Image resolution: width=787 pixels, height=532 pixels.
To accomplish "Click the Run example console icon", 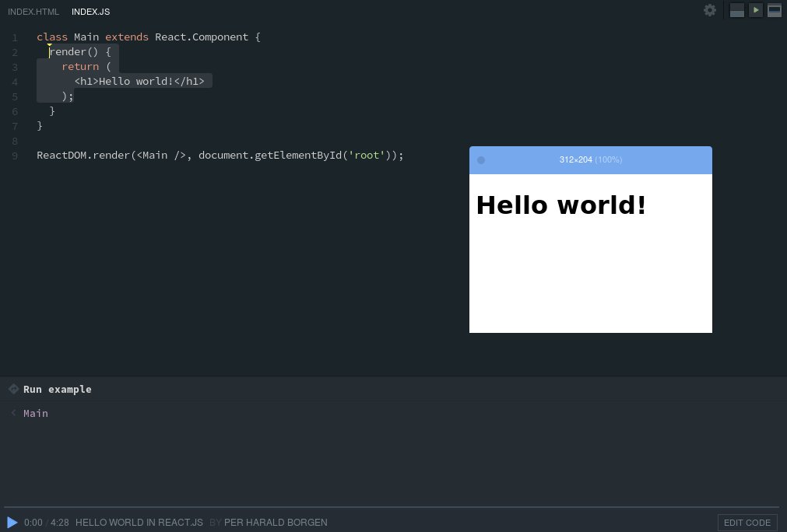I will [x=13, y=389].
